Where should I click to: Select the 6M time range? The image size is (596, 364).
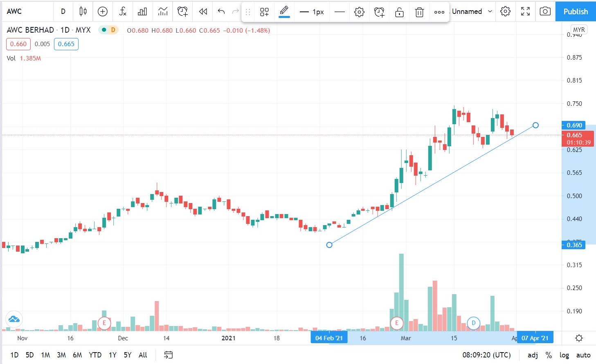coord(77,355)
